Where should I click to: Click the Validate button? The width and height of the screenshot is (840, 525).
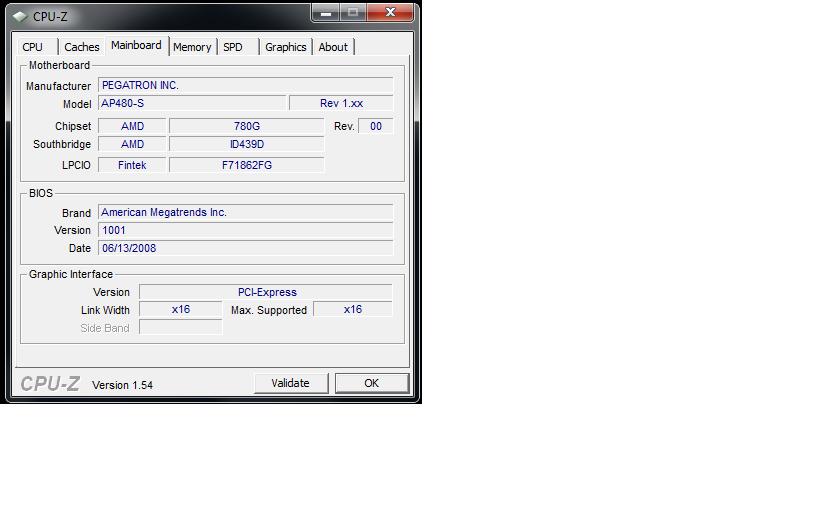tap(290, 383)
